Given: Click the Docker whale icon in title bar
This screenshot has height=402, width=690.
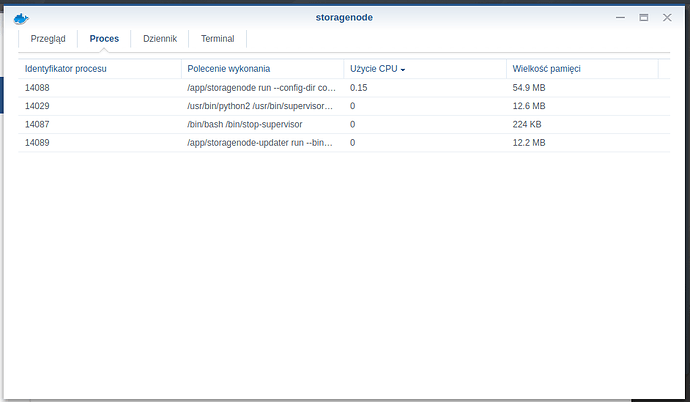Looking at the screenshot, I should coord(21,18).
